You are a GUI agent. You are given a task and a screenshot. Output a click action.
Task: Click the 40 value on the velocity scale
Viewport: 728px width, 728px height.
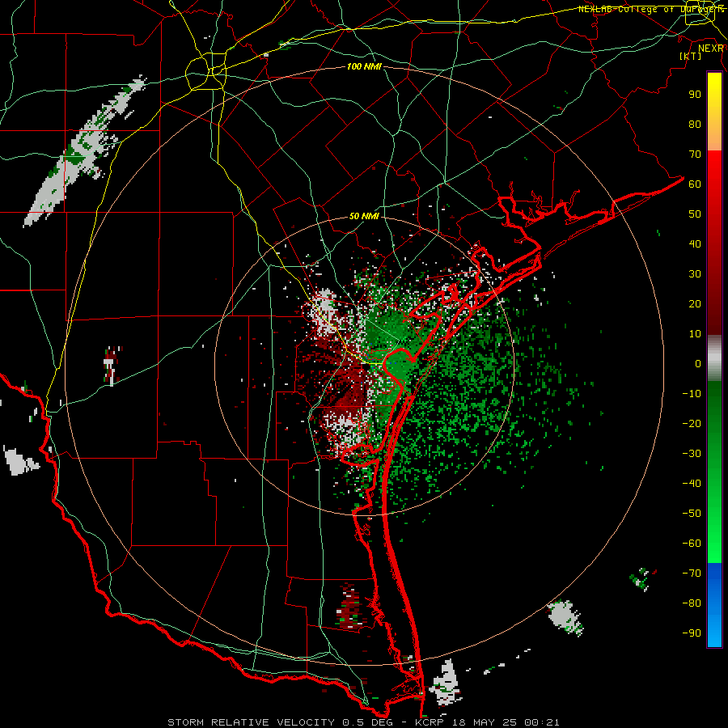coord(695,243)
